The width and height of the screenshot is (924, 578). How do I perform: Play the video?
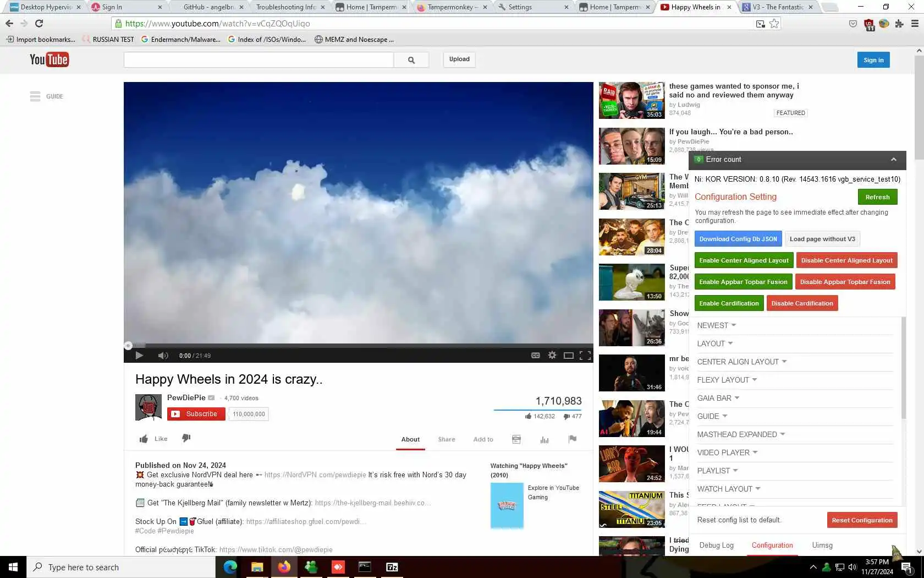point(139,356)
